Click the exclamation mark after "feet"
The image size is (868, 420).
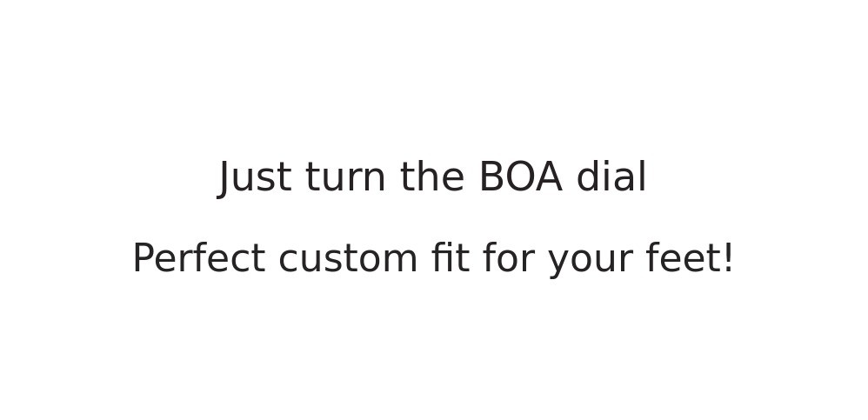point(728,259)
